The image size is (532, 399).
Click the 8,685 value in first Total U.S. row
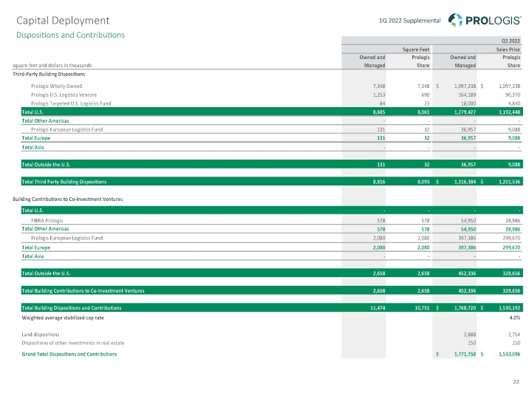[379, 112]
